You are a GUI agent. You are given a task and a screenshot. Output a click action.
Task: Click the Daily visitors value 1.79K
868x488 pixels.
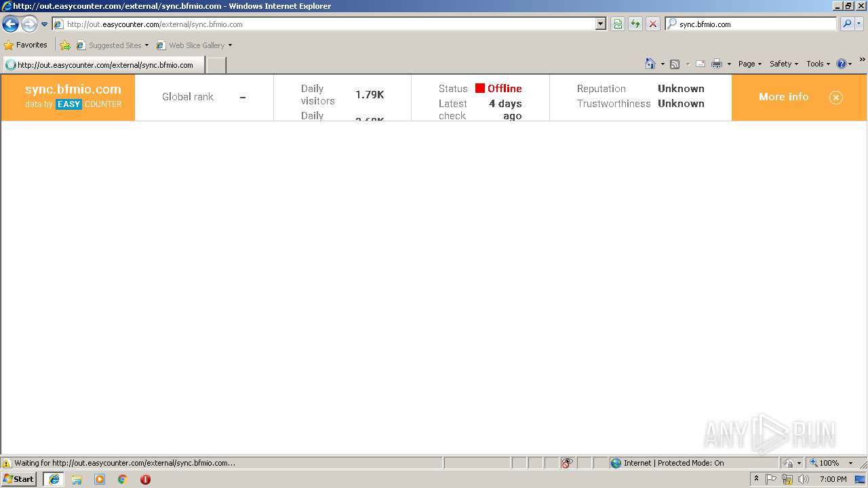[x=370, y=95]
